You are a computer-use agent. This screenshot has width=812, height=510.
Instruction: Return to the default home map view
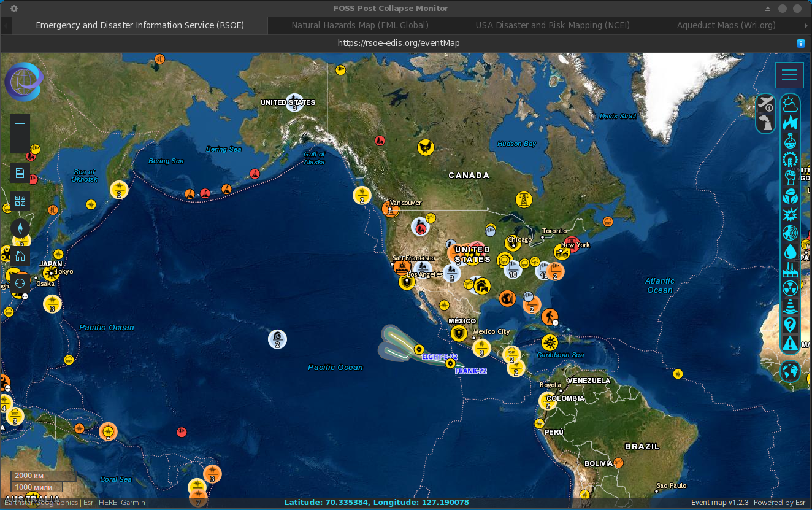(x=20, y=256)
